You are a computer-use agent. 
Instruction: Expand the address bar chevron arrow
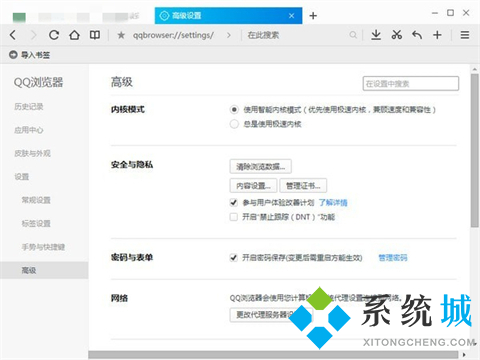229,35
